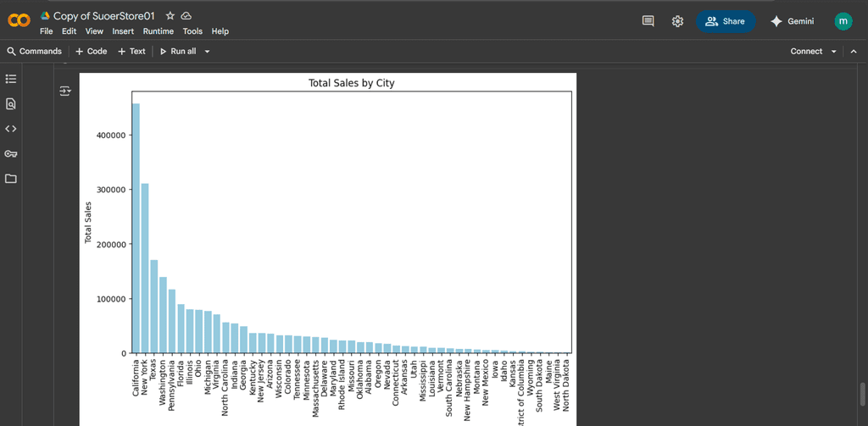The image size is (868, 426).
Task: Open the Runtime menu
Action: tap(158, 31)
